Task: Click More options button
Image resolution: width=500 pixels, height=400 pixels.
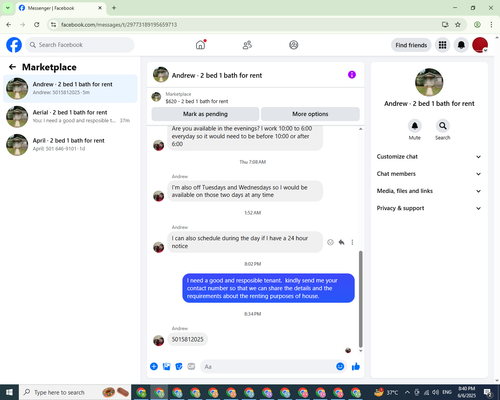Action: click(x=310, y=114)
